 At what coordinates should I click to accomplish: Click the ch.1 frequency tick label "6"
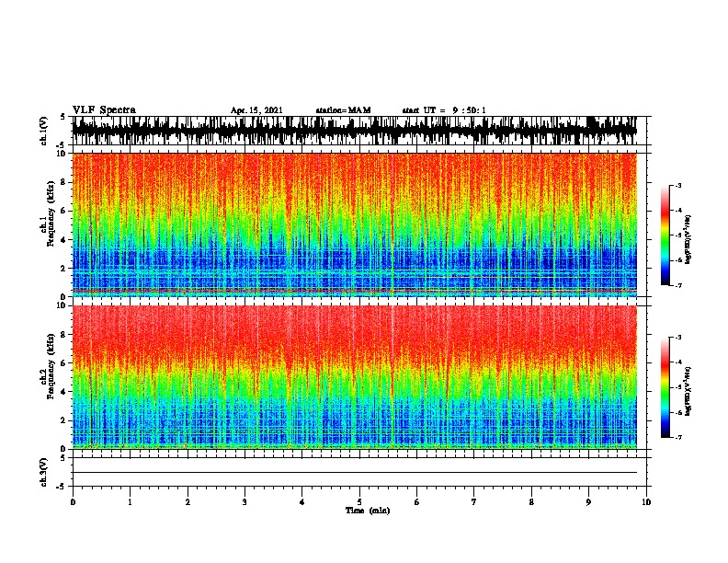point(64,211)
